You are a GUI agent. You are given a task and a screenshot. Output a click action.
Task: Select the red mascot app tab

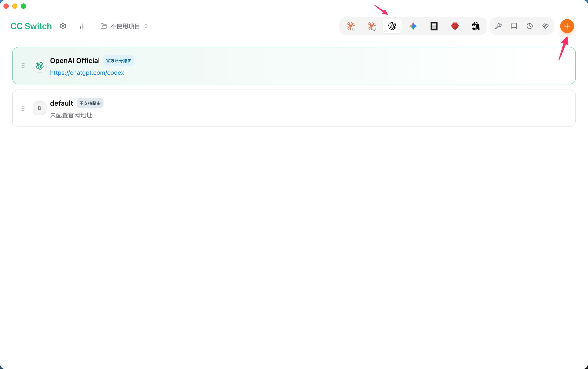click(x=455, y=26)
